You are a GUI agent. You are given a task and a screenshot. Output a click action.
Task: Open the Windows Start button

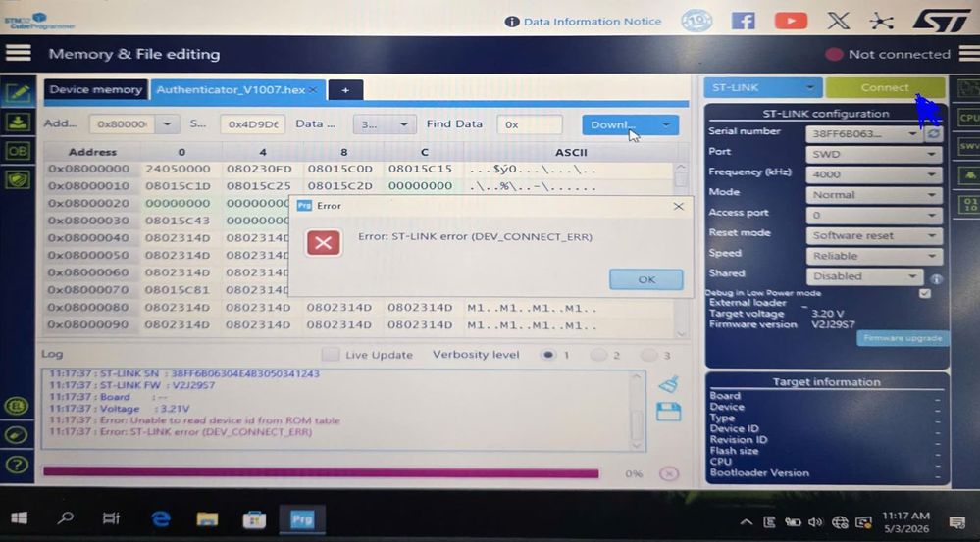(x=20, y=518)
